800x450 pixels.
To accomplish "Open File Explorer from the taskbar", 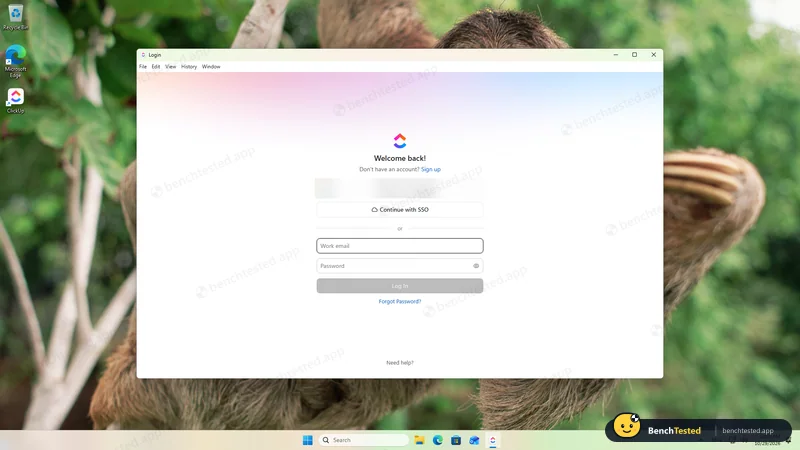I will pos(419,440).
